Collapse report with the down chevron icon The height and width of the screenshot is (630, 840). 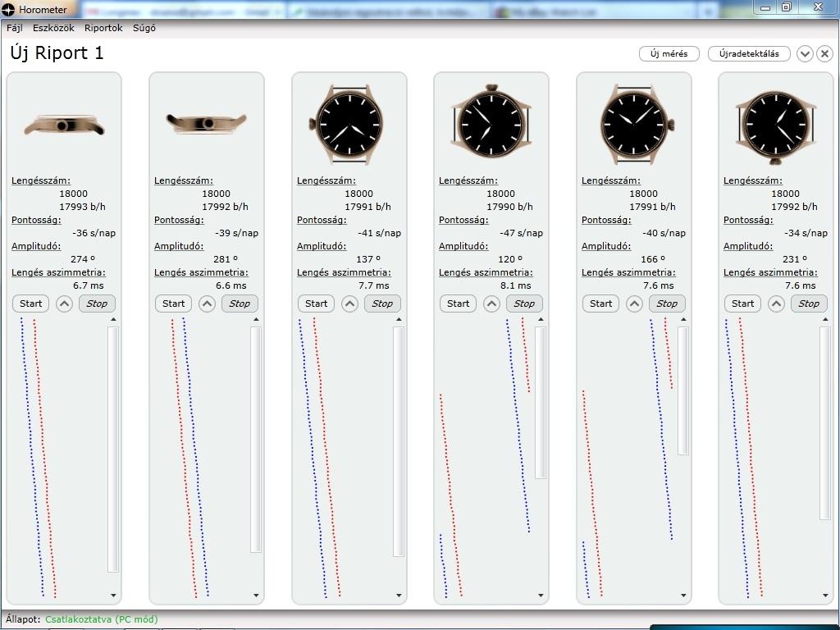tap(805, 53)
